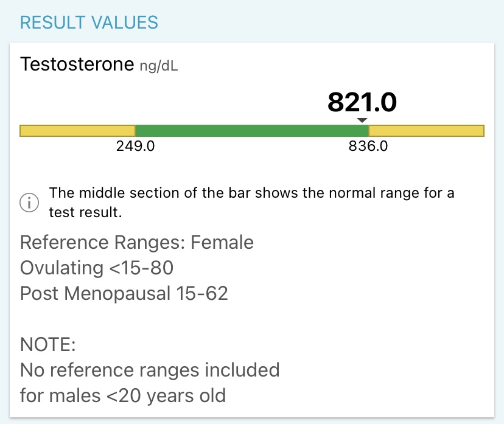The height and width of the screenshot is (424, 504).
Task: Click the Post Menopausal 15-62 line
Action: coord(124,293)
